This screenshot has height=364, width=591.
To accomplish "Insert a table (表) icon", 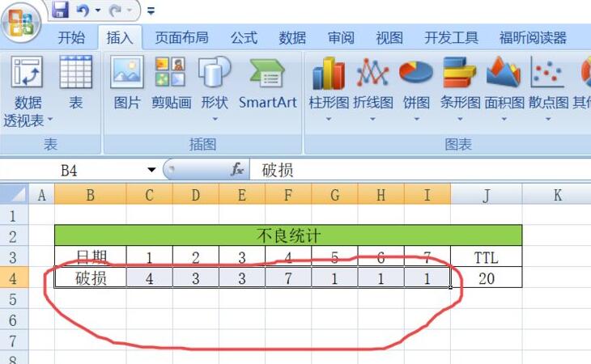I will [76, 83].
